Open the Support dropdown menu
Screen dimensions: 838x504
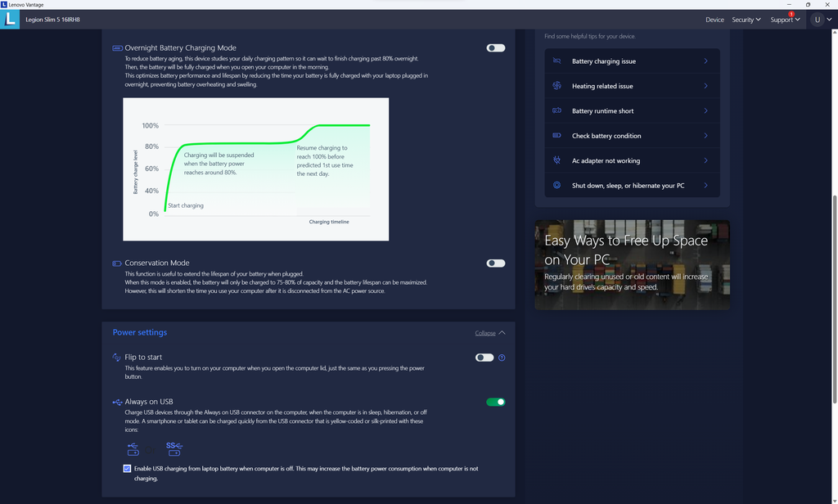tap(785, 20)
